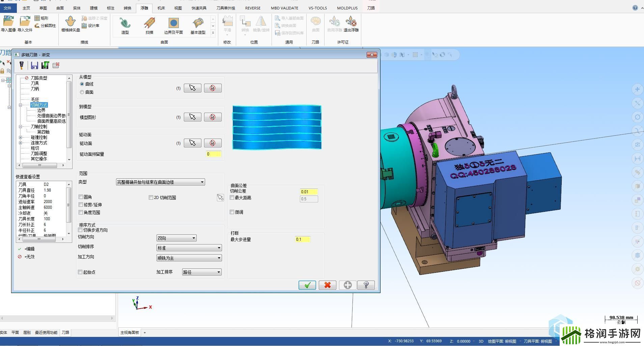The image size is (644, 346).
Task: Click the green checkmark OK button
Action: (307, 285)
